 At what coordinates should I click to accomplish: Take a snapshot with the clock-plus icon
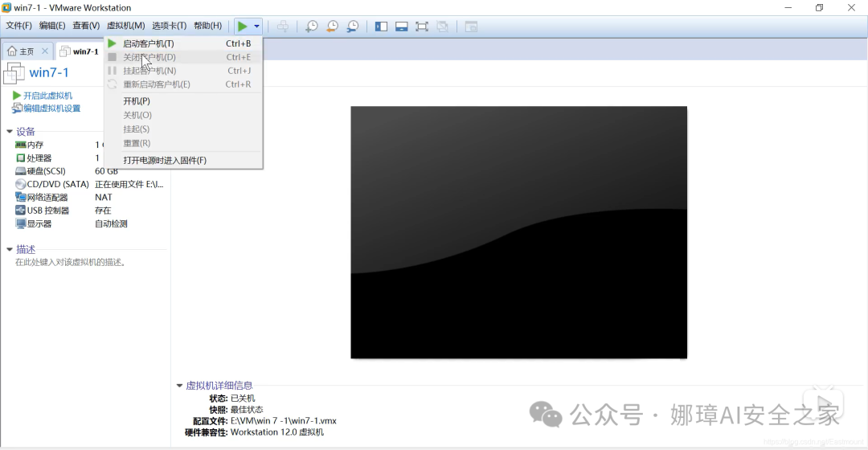[312, 26]
